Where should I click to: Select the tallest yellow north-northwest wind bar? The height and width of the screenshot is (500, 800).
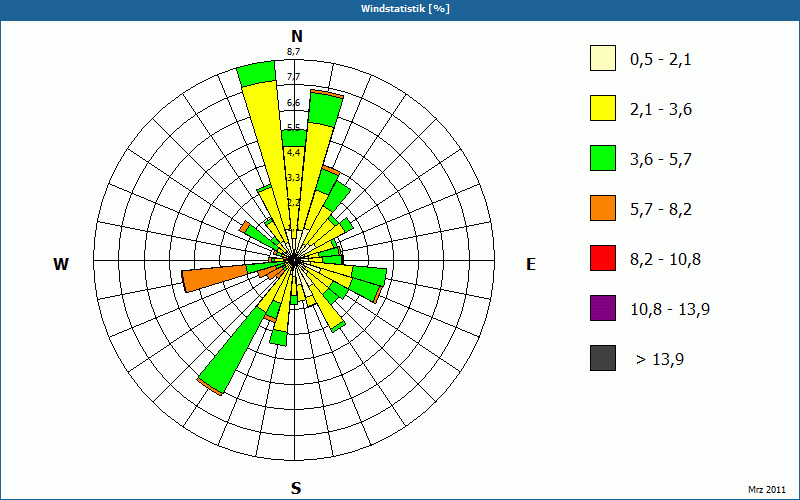coord(266,158)
